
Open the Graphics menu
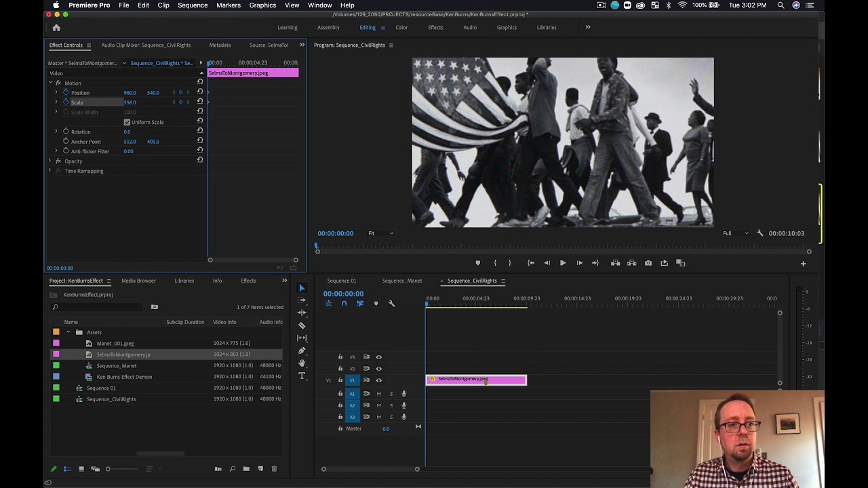coord(262,5)
